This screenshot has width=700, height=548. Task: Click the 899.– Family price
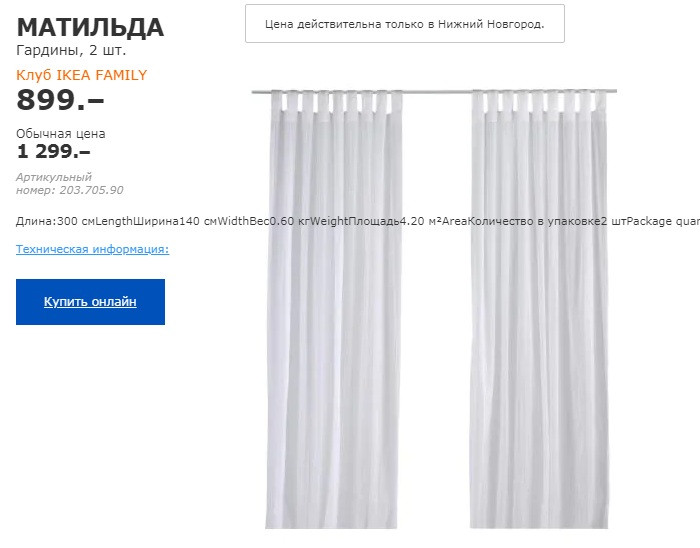tap(60, 100)
